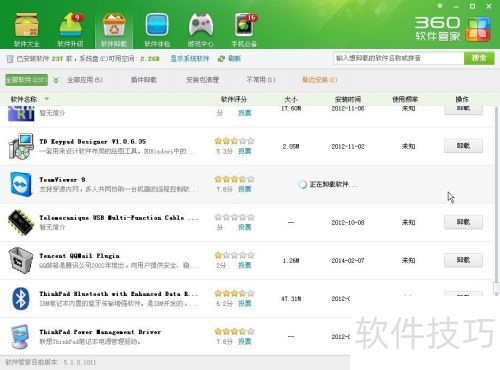The height and width of the screenshot is (370, 500).
Task: Click the 软件评分 column header
Action: click(x=234, y=99)
